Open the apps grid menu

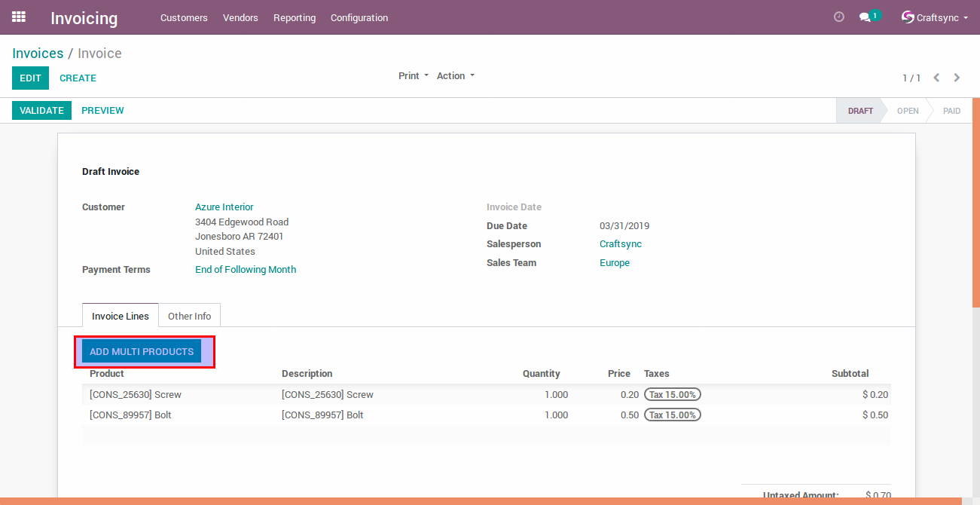pyautogui.click(x=19, y=17)
